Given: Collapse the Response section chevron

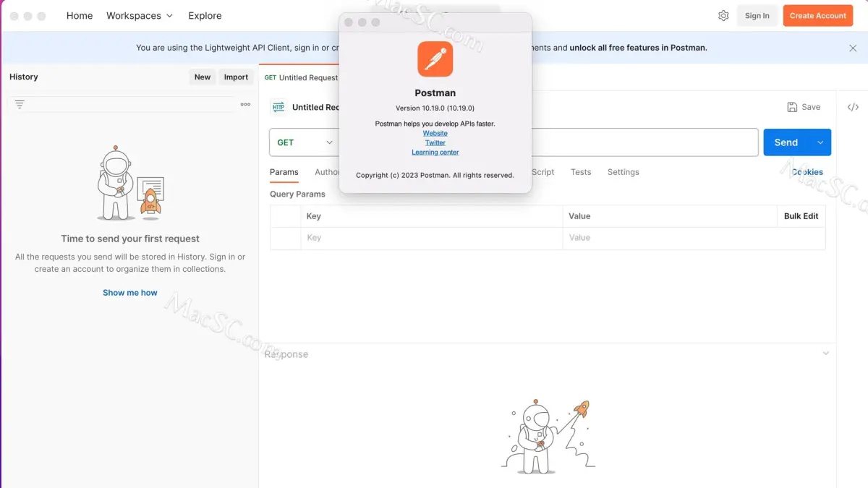Looking at the screenshot, I should coord(826,354).
